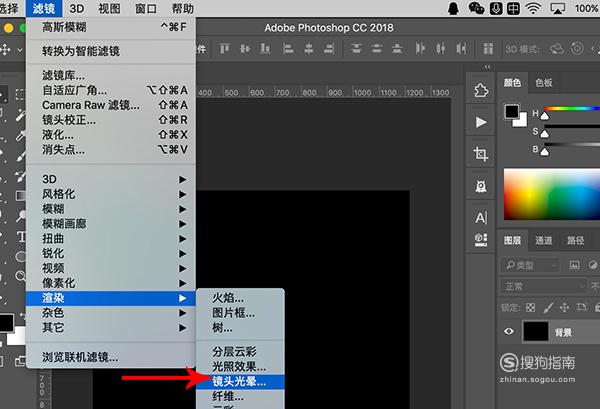The height and width of the screenshot is (409, 600).
Task: Open WeChat icon in macOS menu bar
Action: point(476,8)
